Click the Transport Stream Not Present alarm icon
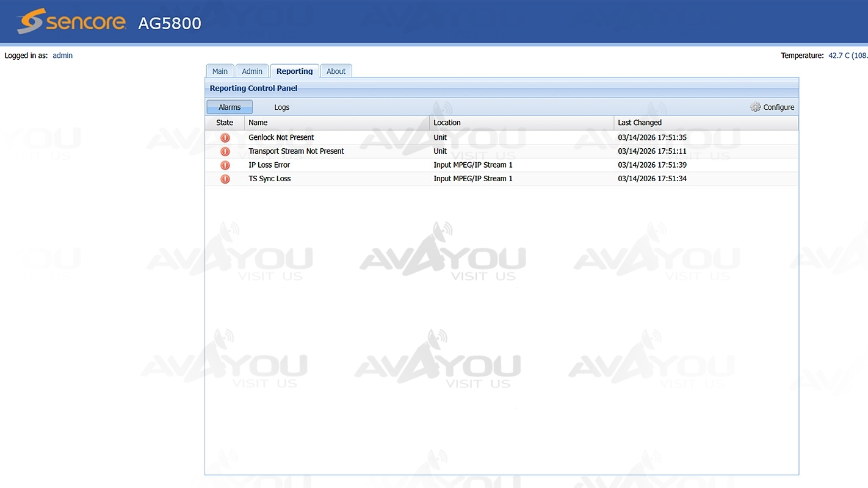Screen dimensions: 868x488 pos(225,151)
